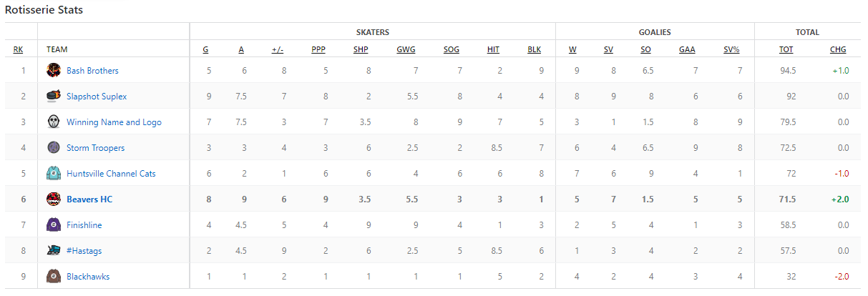Click the Winning Name and Logo mask icon
868x296 pixels.
click(x=53, y=122)
